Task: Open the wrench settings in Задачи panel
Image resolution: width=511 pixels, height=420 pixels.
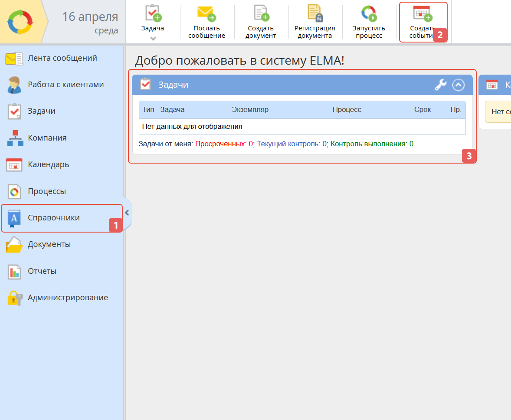Action: pos(440,85)
